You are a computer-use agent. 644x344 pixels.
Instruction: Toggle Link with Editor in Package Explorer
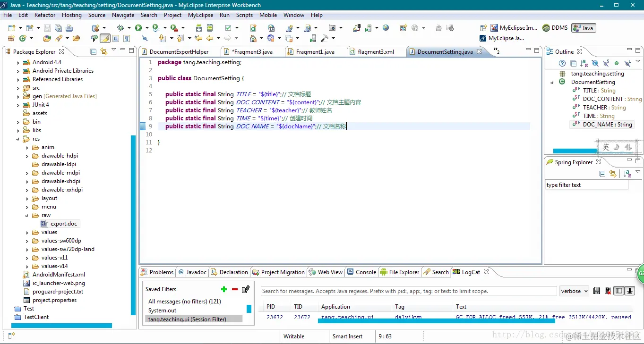103,51
